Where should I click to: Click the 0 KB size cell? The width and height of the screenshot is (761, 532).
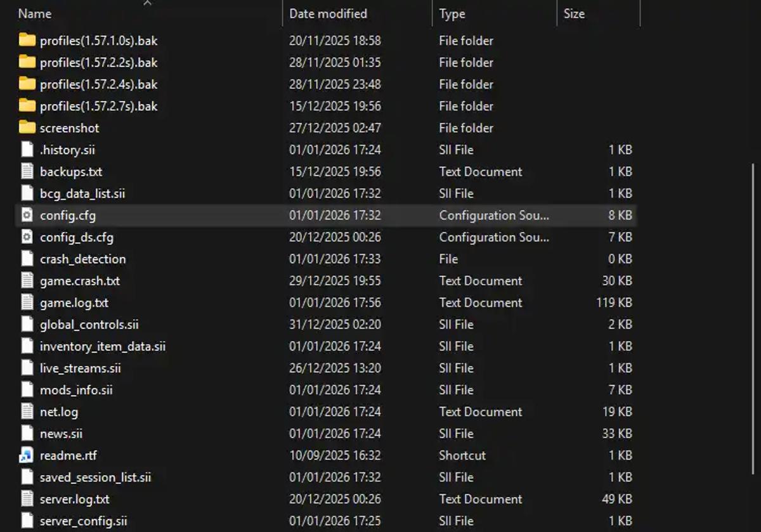620,259
